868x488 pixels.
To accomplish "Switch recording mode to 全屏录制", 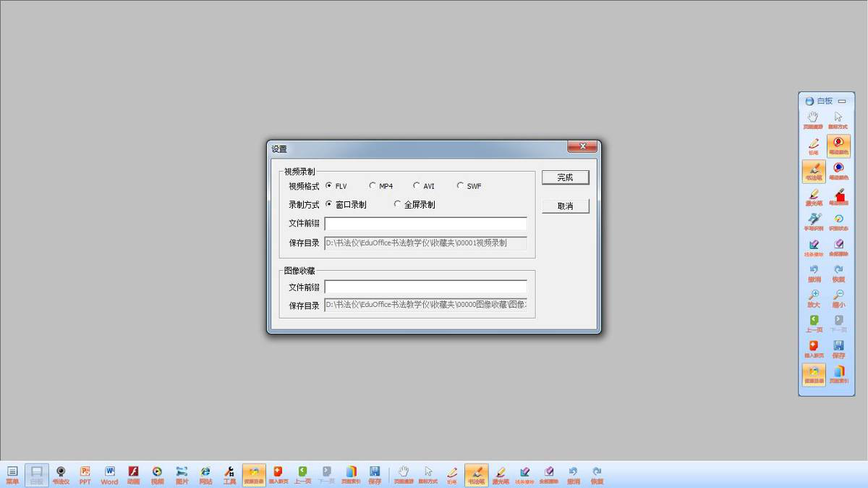I will pyautogui.click(x=398, y=205).
